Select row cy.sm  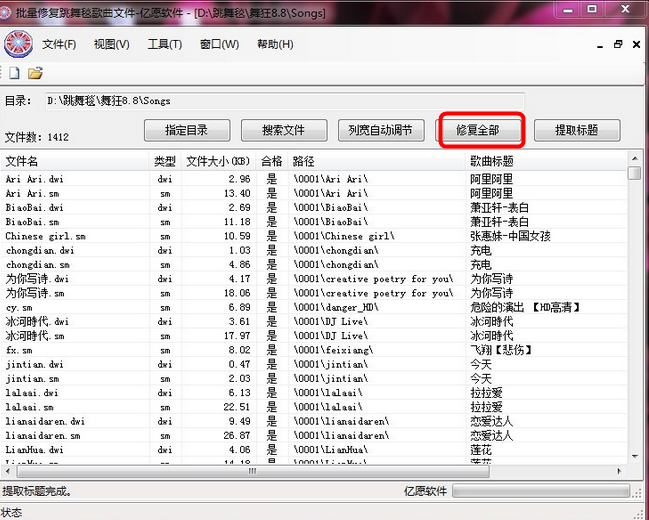[314, 307]
